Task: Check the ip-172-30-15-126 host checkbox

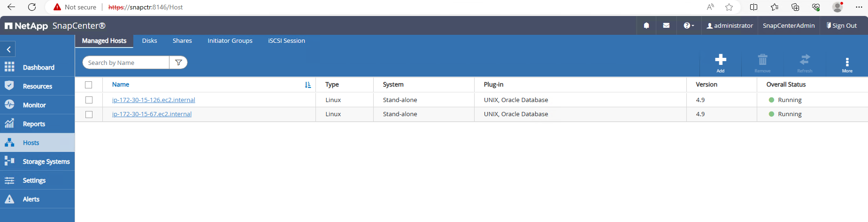Action: pos(89,100)
